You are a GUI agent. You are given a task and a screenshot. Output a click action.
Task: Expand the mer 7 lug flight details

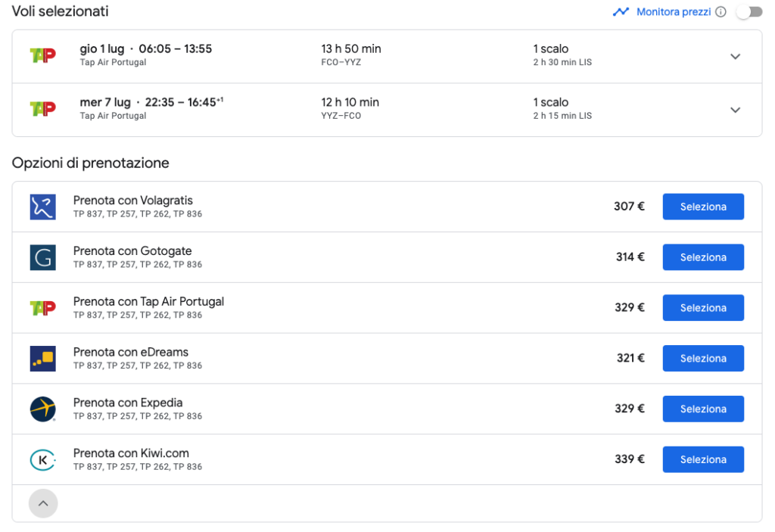[735, 110]
